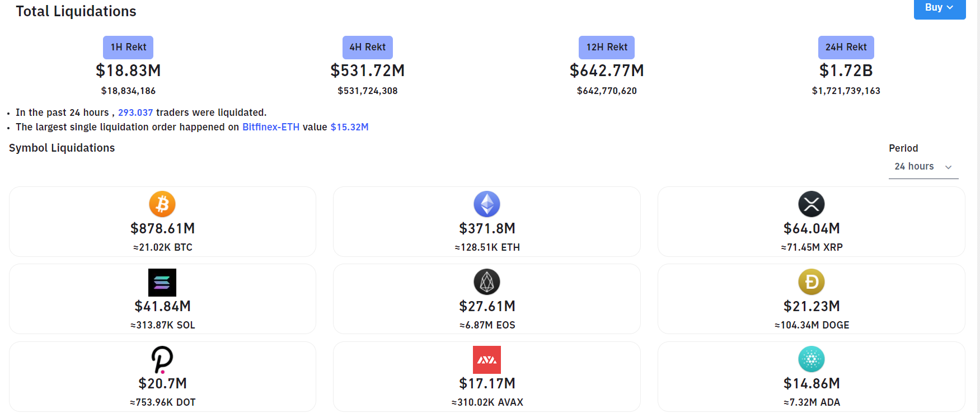Click the $878.61M BTC liquidation value
Image resolution: width=980 pixels, height=413 pixels.
tap(162, 228)
